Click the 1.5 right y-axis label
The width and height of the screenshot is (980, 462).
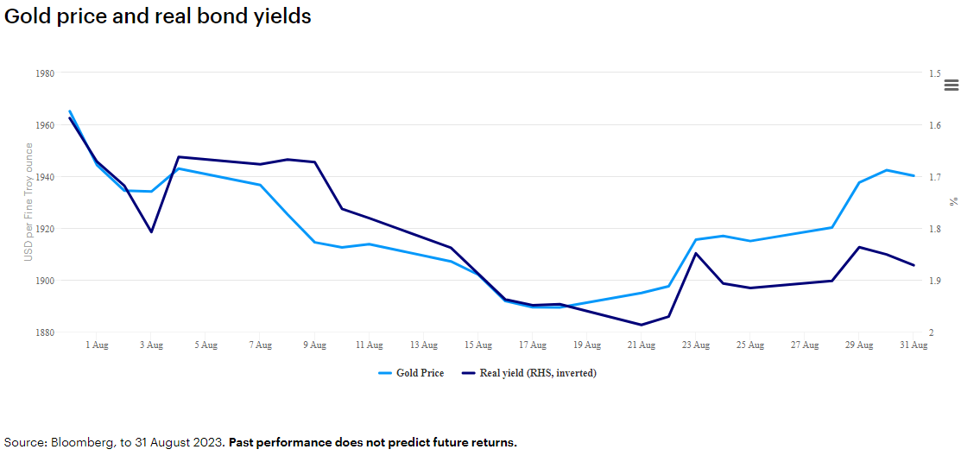click(935, 73)
